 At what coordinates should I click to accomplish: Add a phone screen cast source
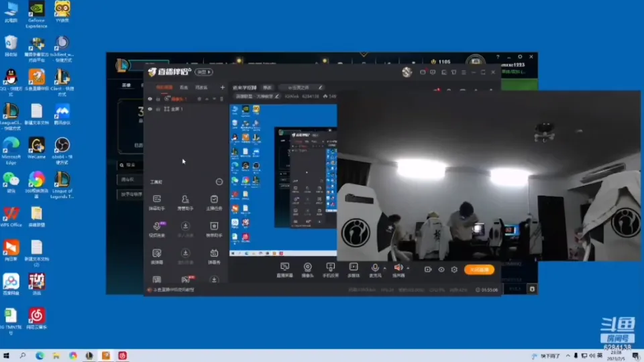click(330, 267)
